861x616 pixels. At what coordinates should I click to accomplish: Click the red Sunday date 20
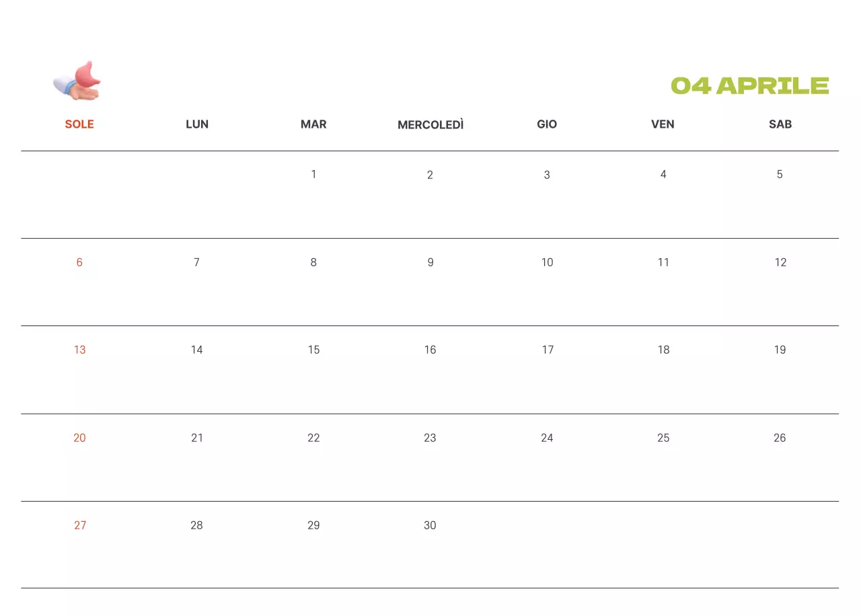coord(80,438)
